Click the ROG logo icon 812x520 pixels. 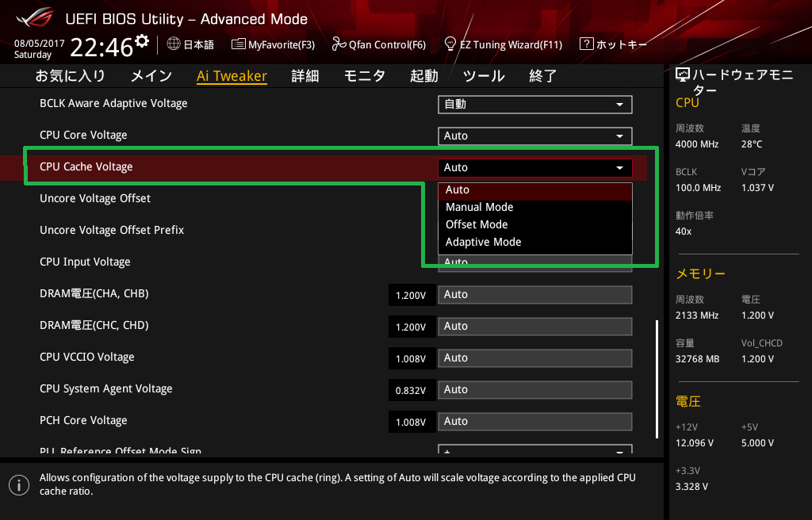(x=35, y=17)
